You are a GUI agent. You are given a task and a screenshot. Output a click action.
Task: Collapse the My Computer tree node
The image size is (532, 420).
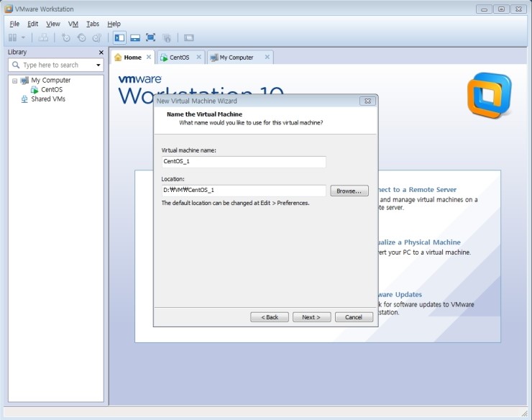click(x=14, y=81)
